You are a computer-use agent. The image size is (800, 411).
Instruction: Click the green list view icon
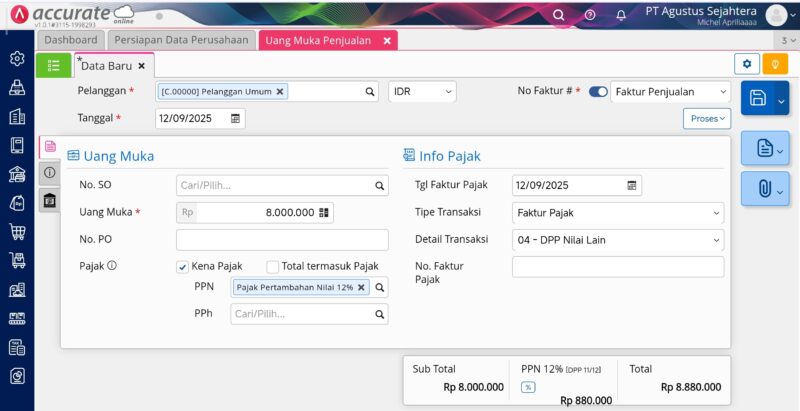tap(53, 65)
